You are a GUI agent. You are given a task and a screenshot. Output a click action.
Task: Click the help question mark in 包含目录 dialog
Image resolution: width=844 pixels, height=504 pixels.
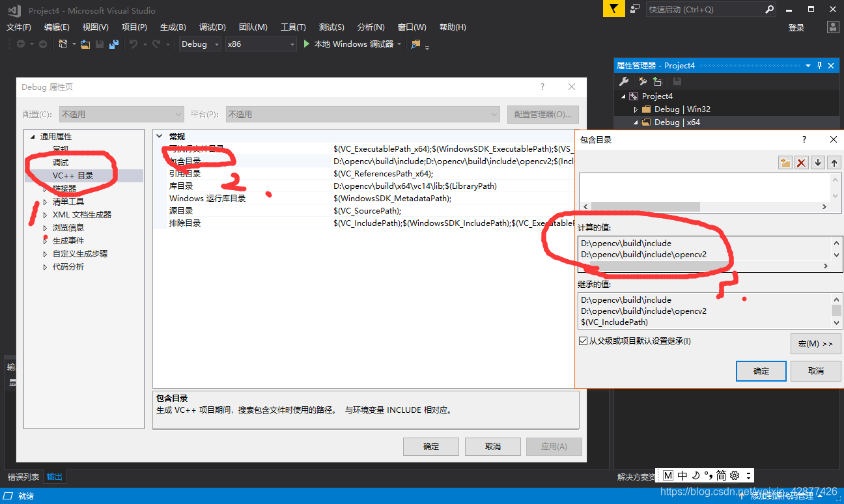[x=804, y=139]
